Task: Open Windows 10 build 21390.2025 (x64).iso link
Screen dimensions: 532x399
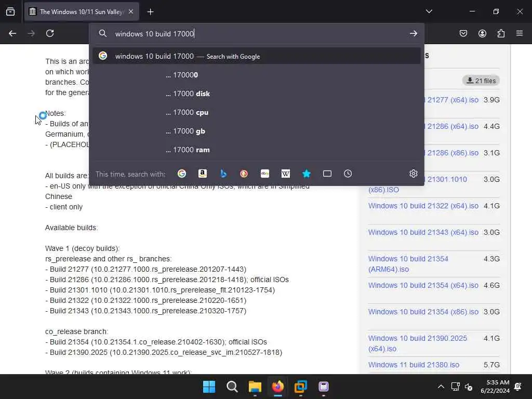Action: (x=418, y=343)
